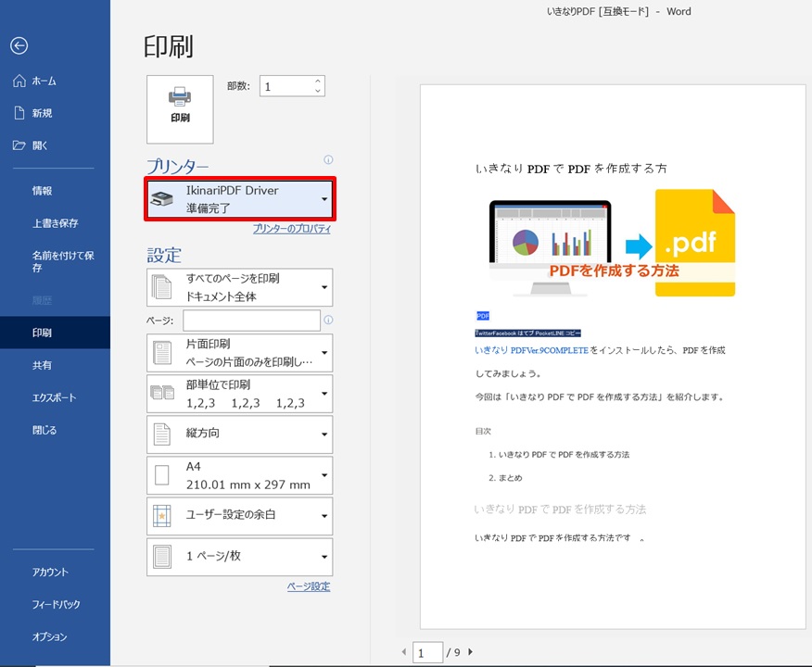Open the IkinariPDF Driver printer dropdown
This screenshot has height=667, width=812.
tap(240, 199)
